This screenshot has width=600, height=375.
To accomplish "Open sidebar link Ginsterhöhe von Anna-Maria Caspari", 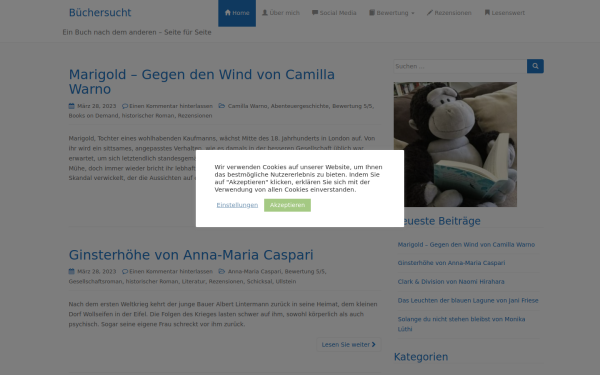I will (x=451, y=263).
